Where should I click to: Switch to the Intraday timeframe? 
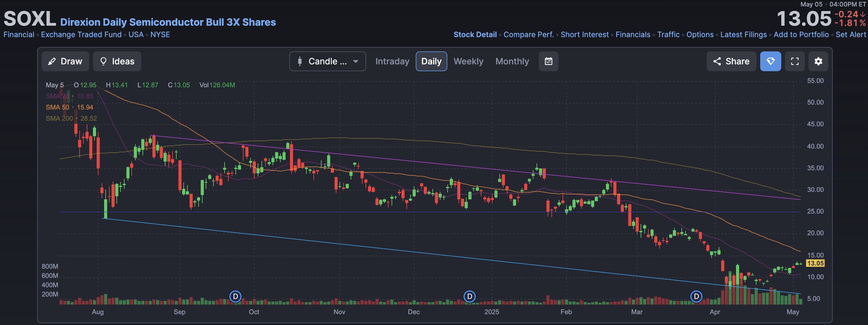(x=392, y=61)
